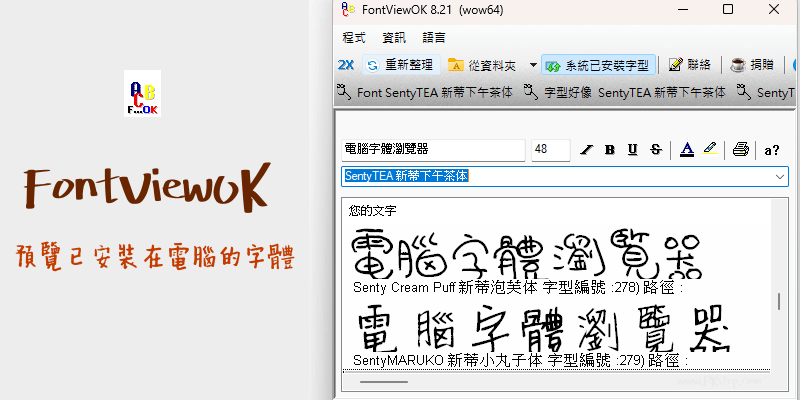
Task: Click the SentyMARUKO preview sample text
Action: [543, 329]
